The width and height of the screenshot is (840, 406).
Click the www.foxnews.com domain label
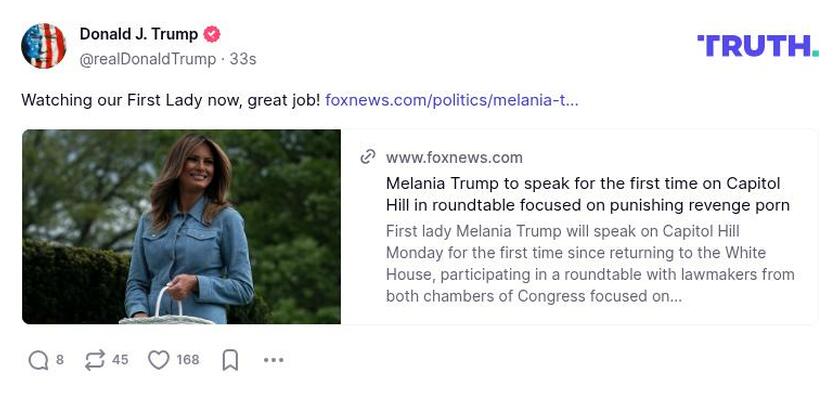(x=454, y=157)
